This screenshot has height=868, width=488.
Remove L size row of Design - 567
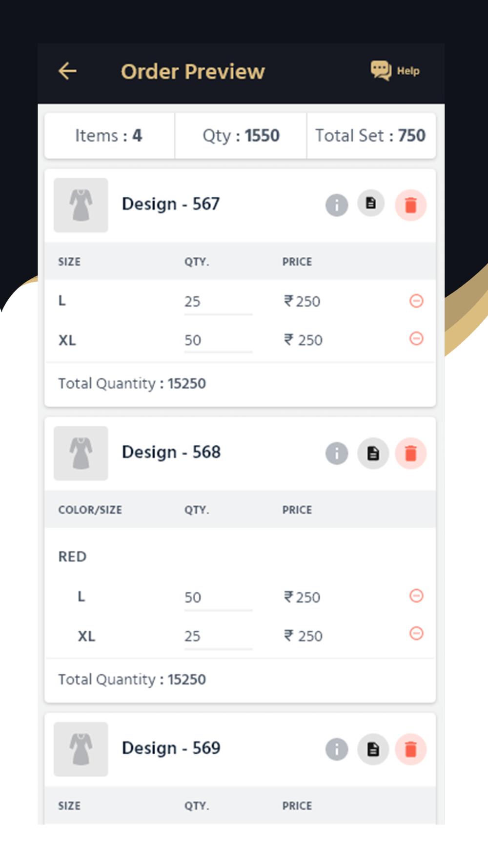tap(416, 301)
